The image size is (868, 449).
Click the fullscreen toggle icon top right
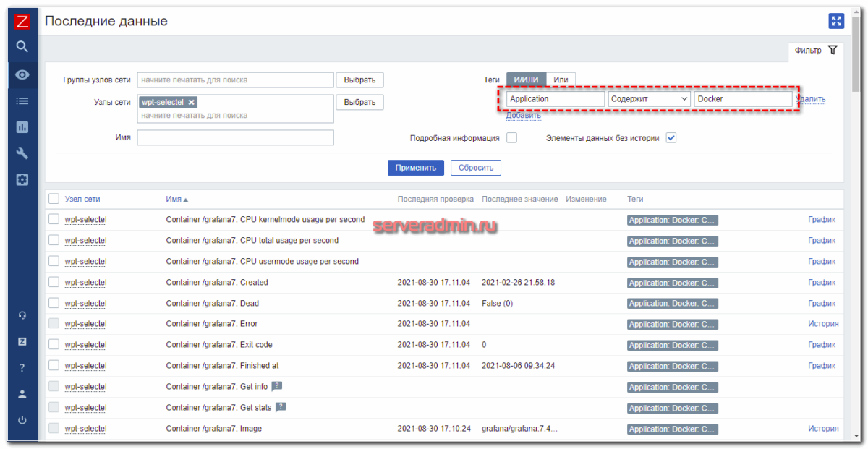836,21
